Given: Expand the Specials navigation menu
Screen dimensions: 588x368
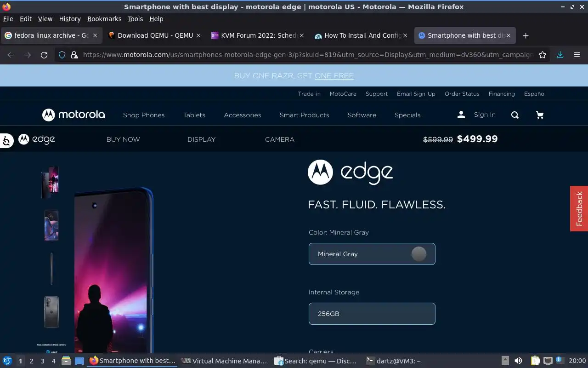Looking at the screenshot, I should coord(407,115).
